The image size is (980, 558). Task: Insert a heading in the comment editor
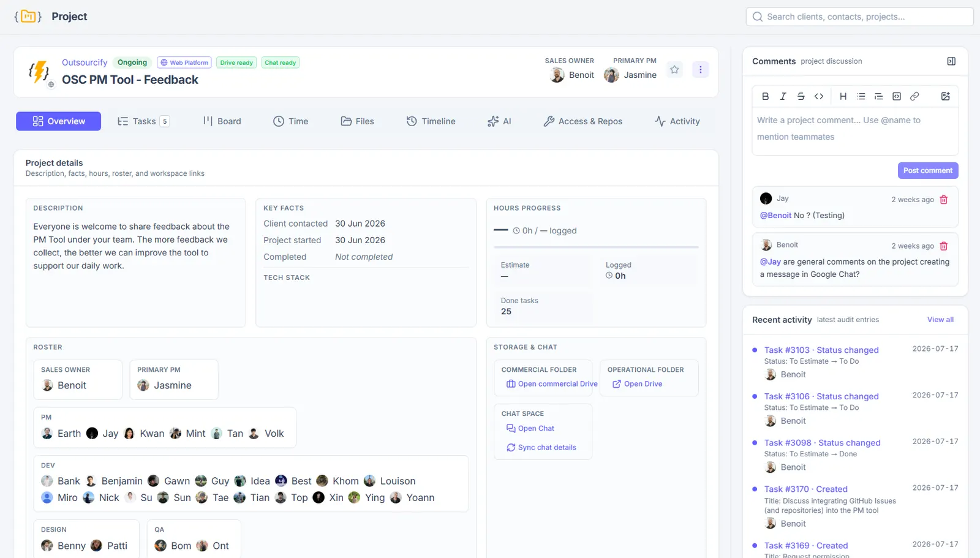[843, 96]
